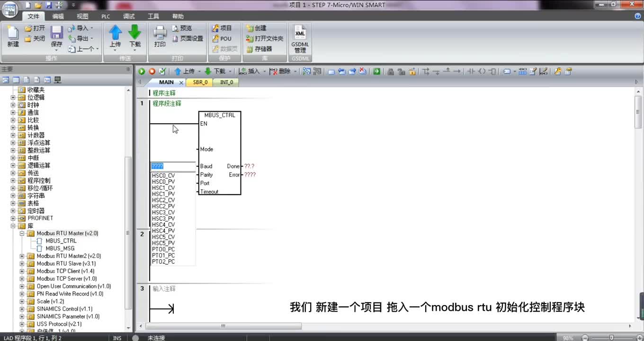Image resolution: width=644 pixels, height=341 pixels.
Task: Close the MAIN tab with its x
Action: tap(181, 82)
